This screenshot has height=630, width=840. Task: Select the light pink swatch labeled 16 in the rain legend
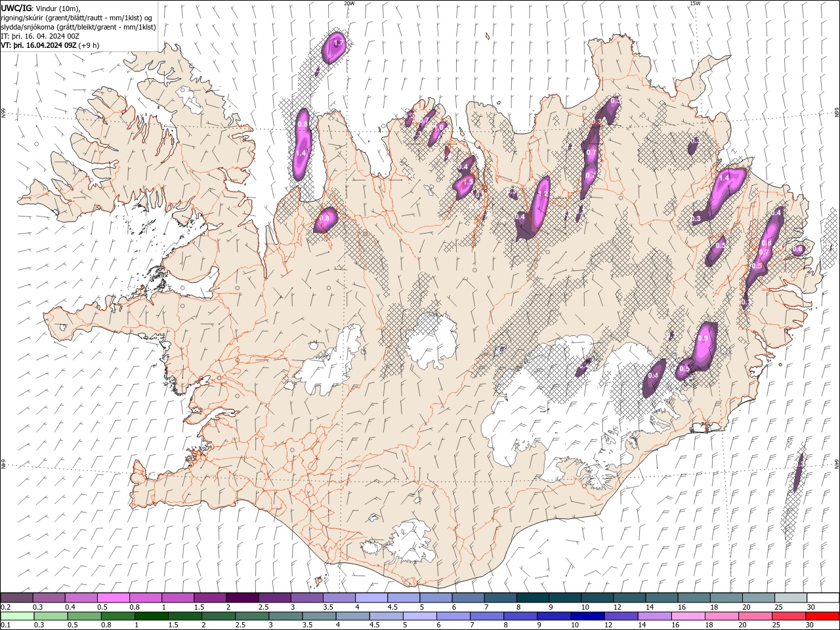688,616
